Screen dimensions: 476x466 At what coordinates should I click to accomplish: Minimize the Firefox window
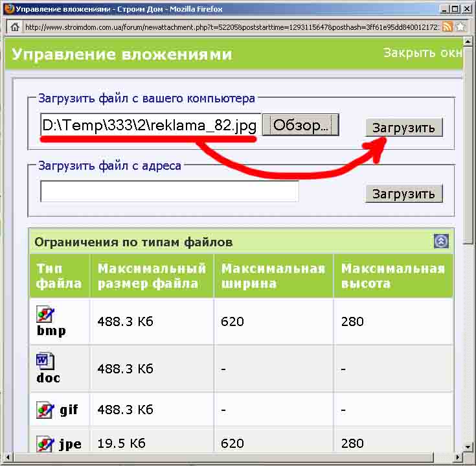coord(444,9)
